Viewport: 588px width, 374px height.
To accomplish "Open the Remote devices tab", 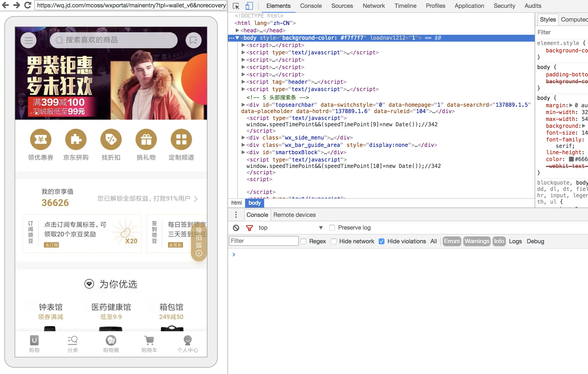I will [294, 215].
